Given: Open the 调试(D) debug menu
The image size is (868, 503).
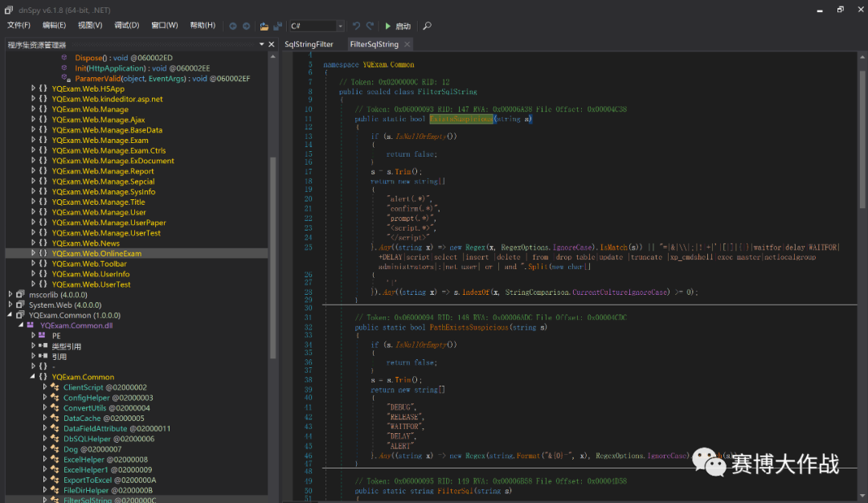Looking at the screenshot, I should click(x=126, y=25).
